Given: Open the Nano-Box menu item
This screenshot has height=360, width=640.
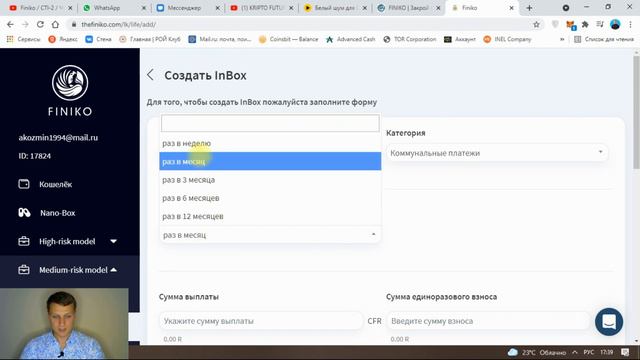Looking at the screenshot, I should pyautogui.click(x=47, y=213).
